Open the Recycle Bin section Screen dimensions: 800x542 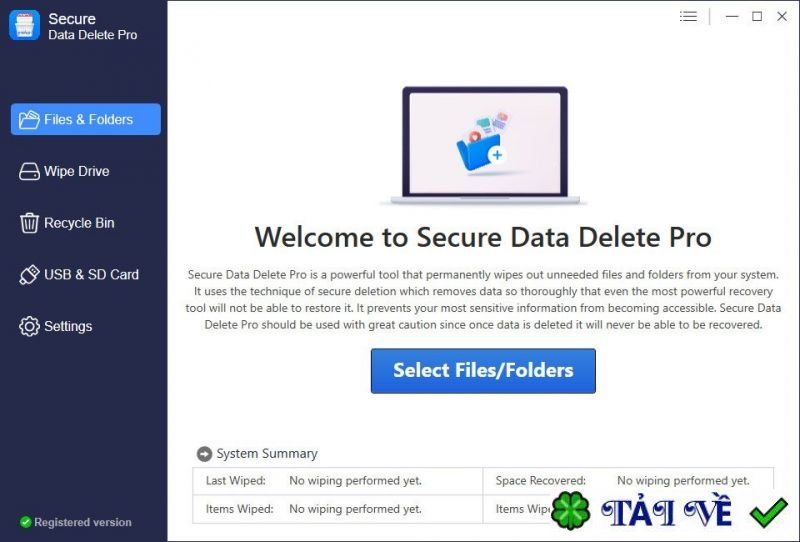79,223
